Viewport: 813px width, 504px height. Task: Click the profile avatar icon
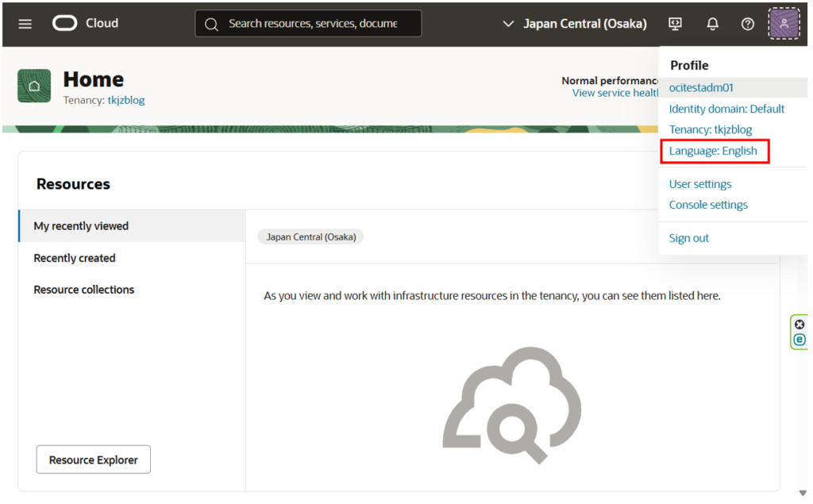pyautogui.click(x=784, y=24)
